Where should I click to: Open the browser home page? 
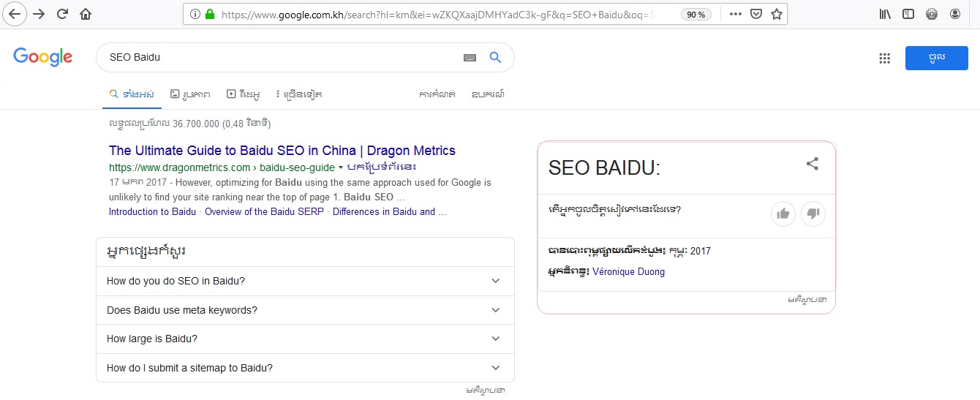coord(86,14)
